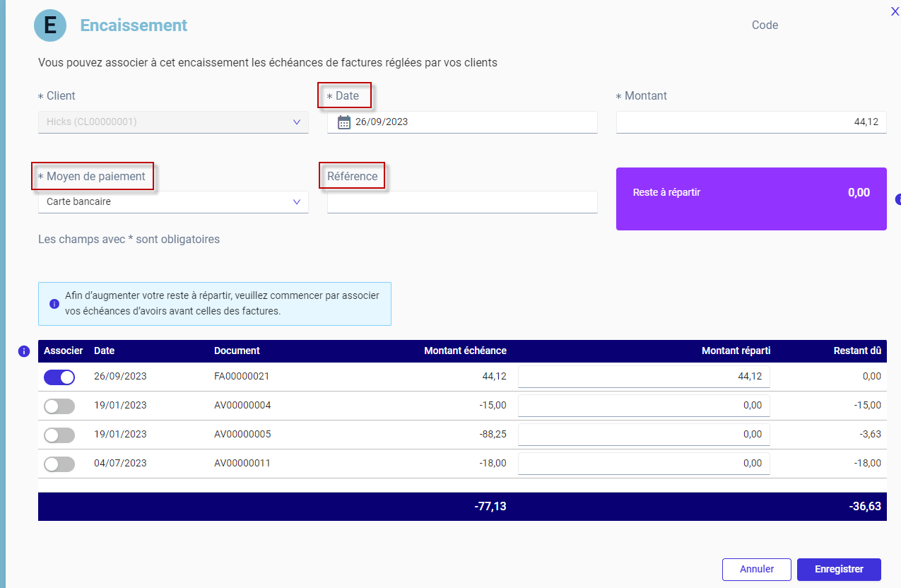Viewport: 901px width, 588px height.
Task: Open the calendar icon in Date field
Action: coord(344,122)
